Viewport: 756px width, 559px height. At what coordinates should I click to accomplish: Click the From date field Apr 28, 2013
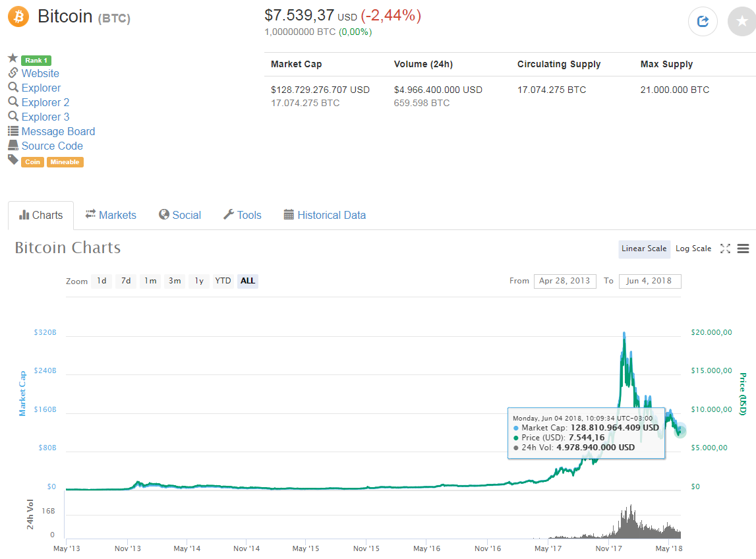click(x=565, y=281)
